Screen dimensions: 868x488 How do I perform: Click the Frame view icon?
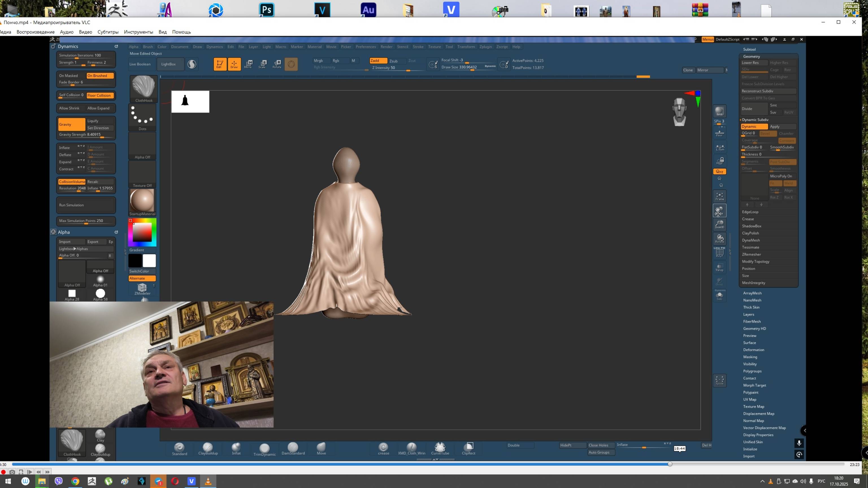point(719,196)
